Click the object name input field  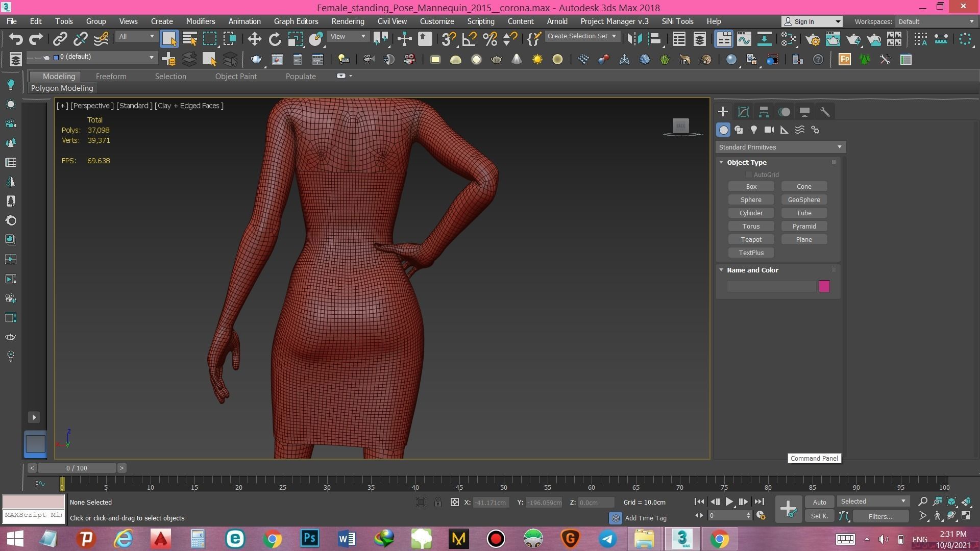[771, 286]
